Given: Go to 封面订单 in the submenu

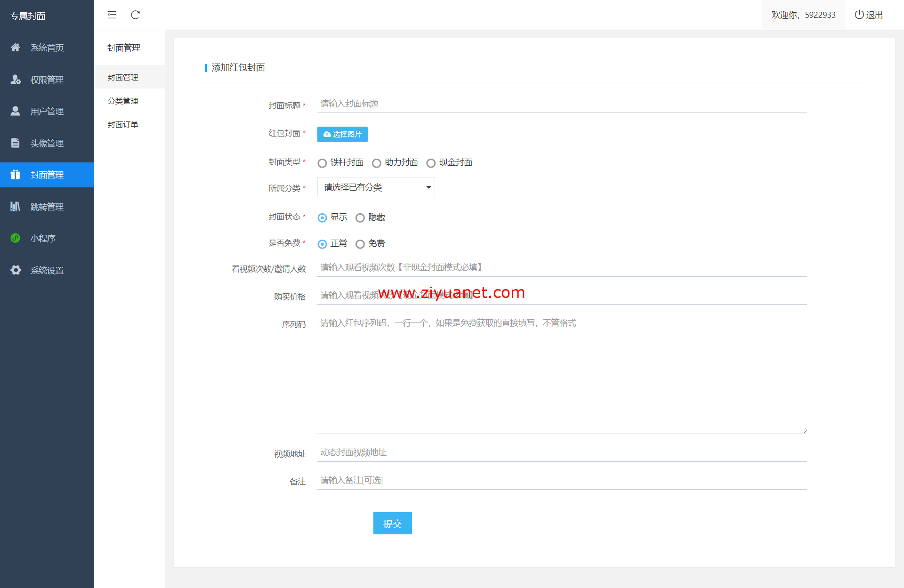Looking at the screenshot, I should [x=129, y=124].
